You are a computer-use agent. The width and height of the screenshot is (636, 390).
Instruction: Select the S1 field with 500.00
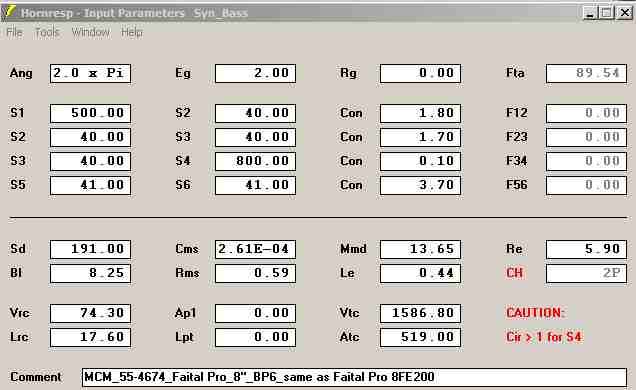pos(90,113)
